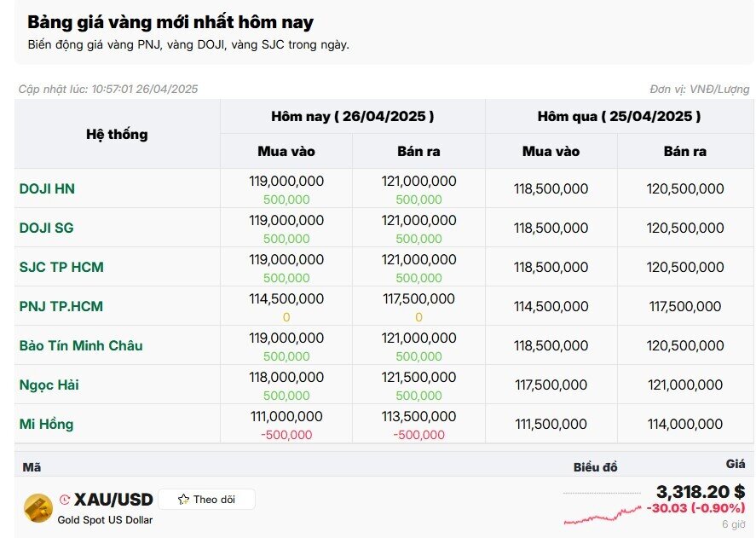
Task: Click Mi Hồng today's sell price 113,500,000
Action: [418, 416]
